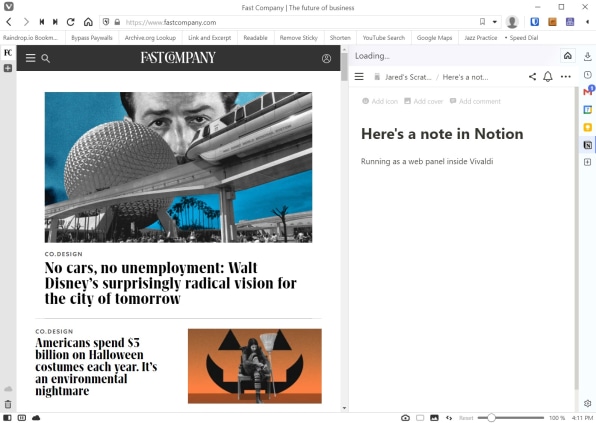The width and height of the screenshot is (596, 423).
Task: Open the Walt Disney article image
Action: [x=178, y=167]
